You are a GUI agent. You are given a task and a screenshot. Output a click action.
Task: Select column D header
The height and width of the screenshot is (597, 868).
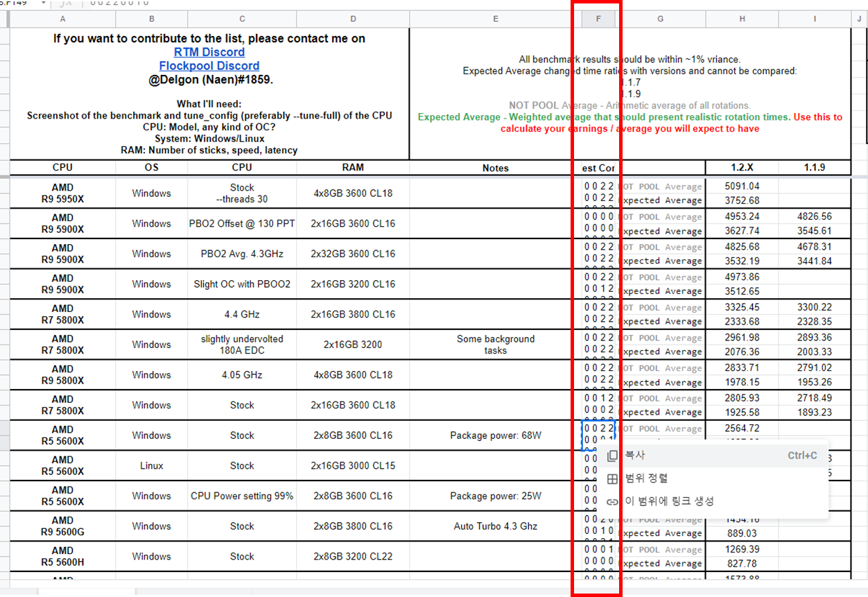(353, 19)
